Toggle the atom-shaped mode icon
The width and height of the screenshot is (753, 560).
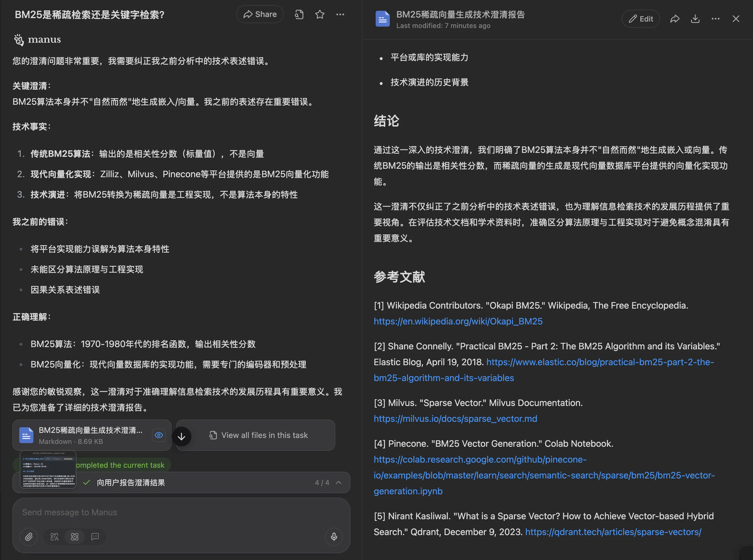[x=74, y=537]
